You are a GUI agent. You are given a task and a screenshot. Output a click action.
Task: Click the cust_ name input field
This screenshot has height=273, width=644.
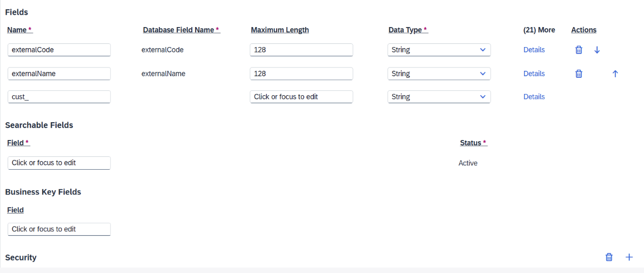tap(59, 97)
